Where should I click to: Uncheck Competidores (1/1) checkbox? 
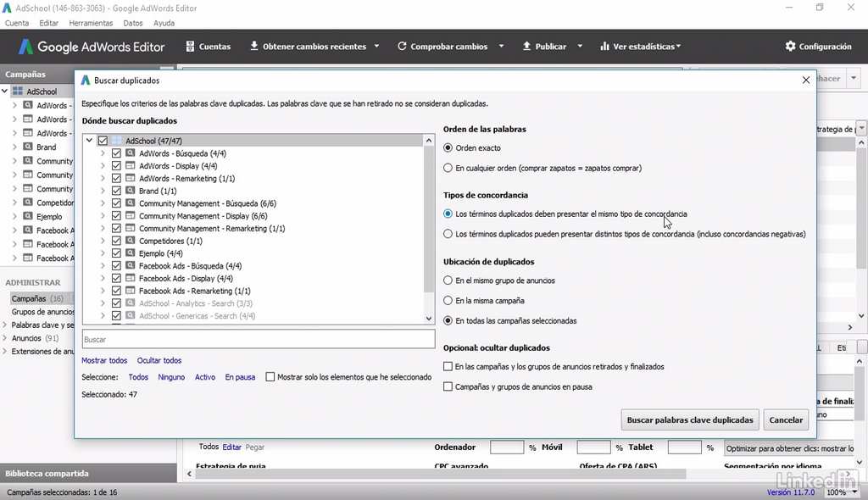[x=116, y=241]
